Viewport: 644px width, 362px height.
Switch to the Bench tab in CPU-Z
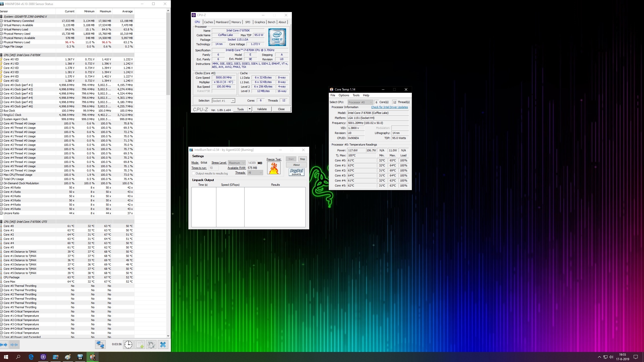[271, 22]
